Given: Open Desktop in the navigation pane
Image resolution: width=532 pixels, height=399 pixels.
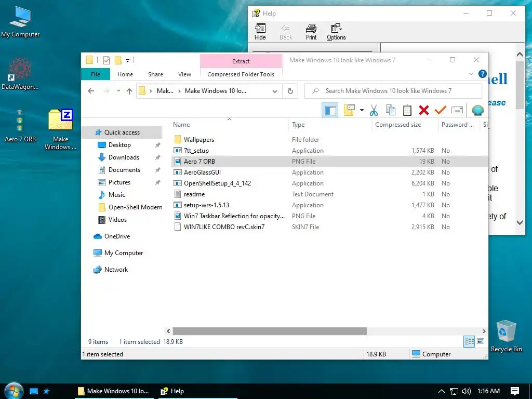Looking at the screenshot, I should click(x=119, y=145).
